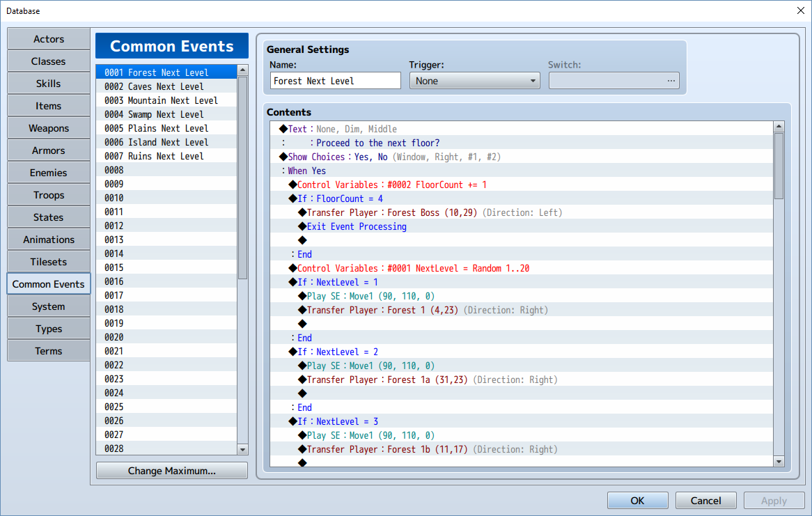Switch to the Actors tab
The height and width of the screenshot is (516, 812).
pyautogui.click(x=49, y=39)
